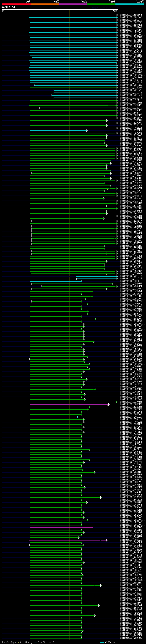Viewport: 146px width, 644px height.
Task: Click the green ~80% identity legend segment
Action: (x=101, y=4)
